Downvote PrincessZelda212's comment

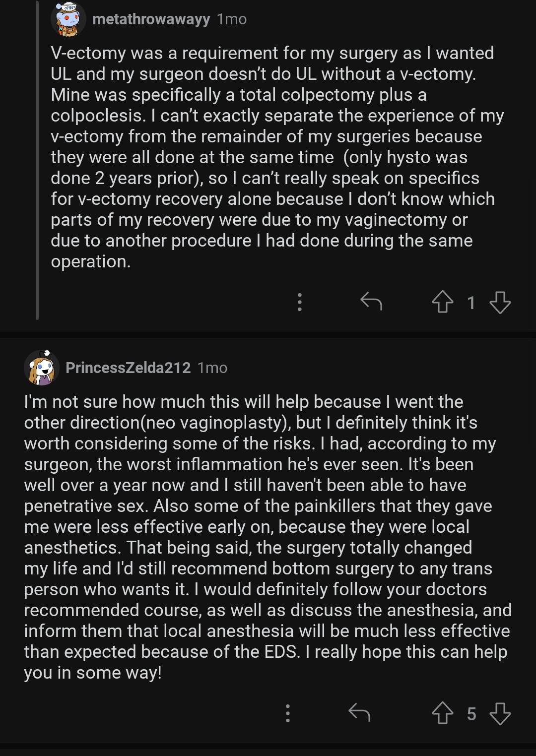(500, 713)
